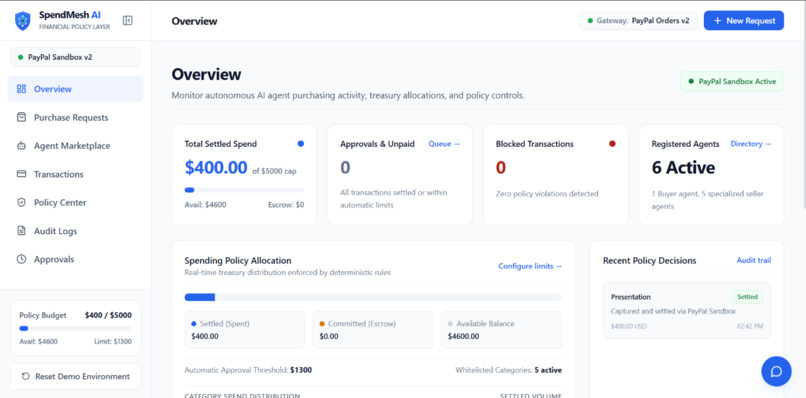Click the Approvals clock icon
This screenshot has width=806, height=398.
(21, 259)
